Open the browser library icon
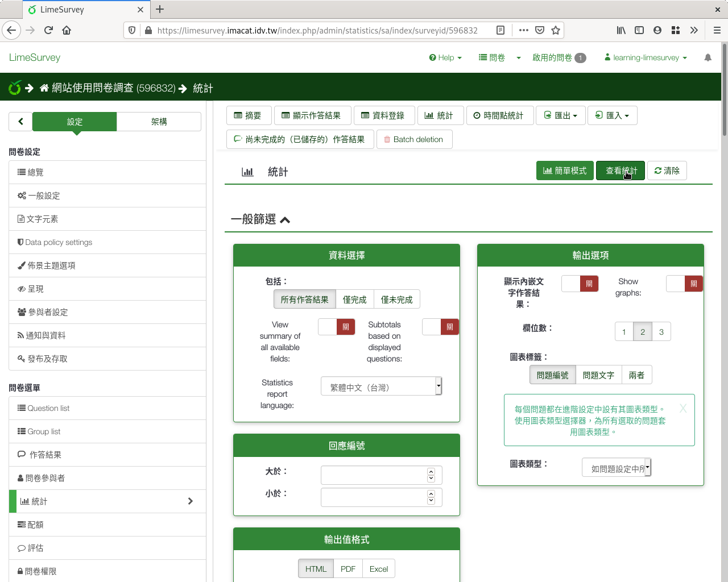728x582 pixels. coord(621,30)
